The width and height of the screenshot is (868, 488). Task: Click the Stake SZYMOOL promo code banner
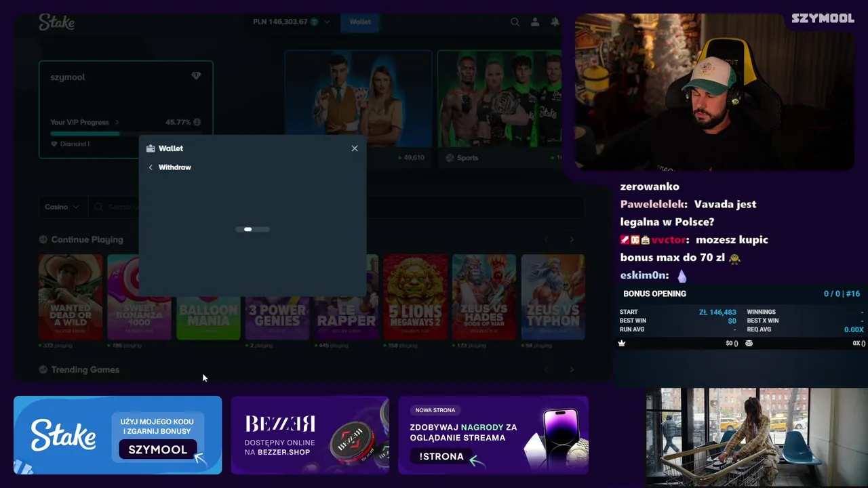click(118, 435)
